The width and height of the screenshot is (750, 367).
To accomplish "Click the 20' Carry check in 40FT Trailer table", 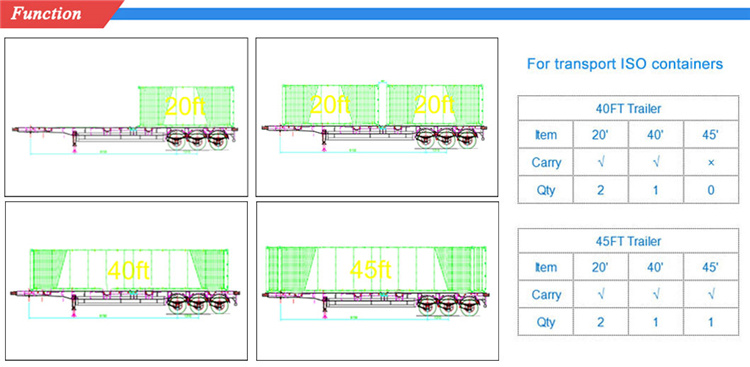I will pos(600,163).
